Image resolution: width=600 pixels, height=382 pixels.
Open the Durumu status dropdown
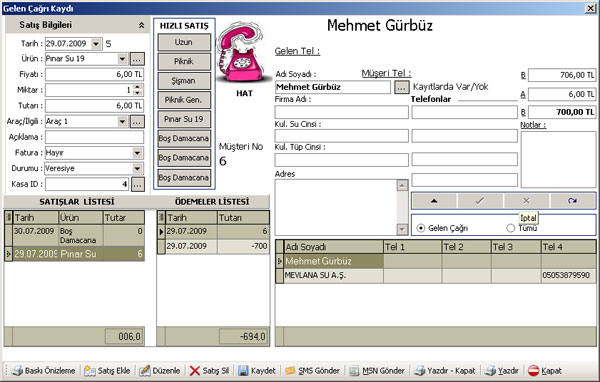coord(137,168)
